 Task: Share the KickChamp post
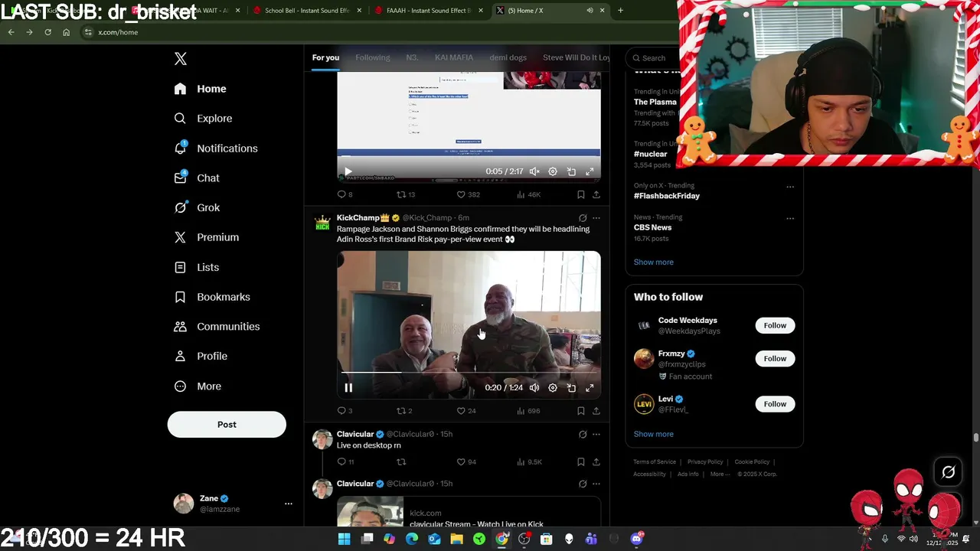point(596,411)
